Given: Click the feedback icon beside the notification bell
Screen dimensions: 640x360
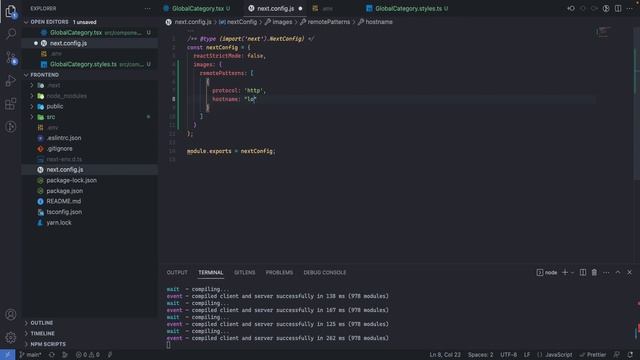Looking at the screenshot, I should pyautogui.click(x=617, y=355).
